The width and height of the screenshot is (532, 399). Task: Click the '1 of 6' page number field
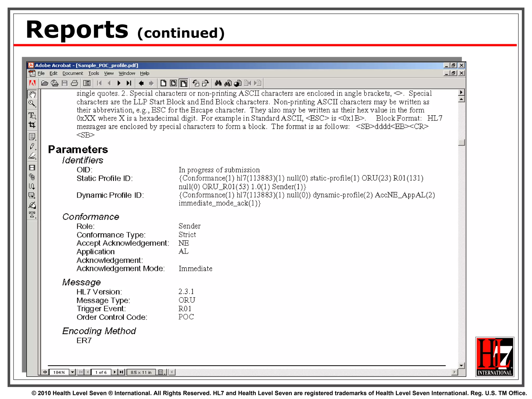[x=101, y=372]
